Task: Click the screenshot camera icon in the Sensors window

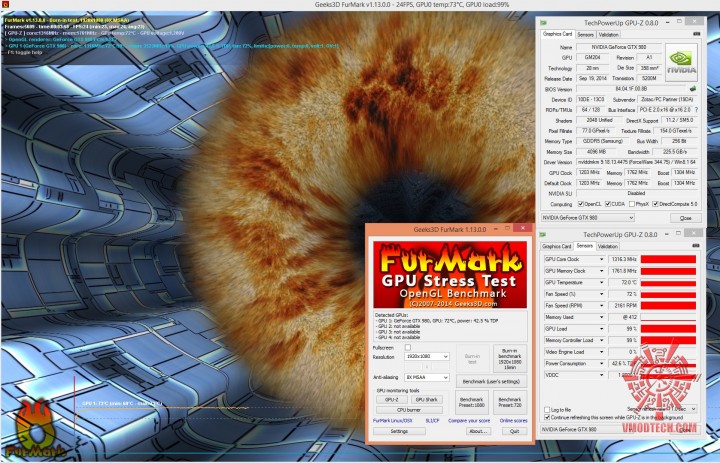Action: [696, 246]
